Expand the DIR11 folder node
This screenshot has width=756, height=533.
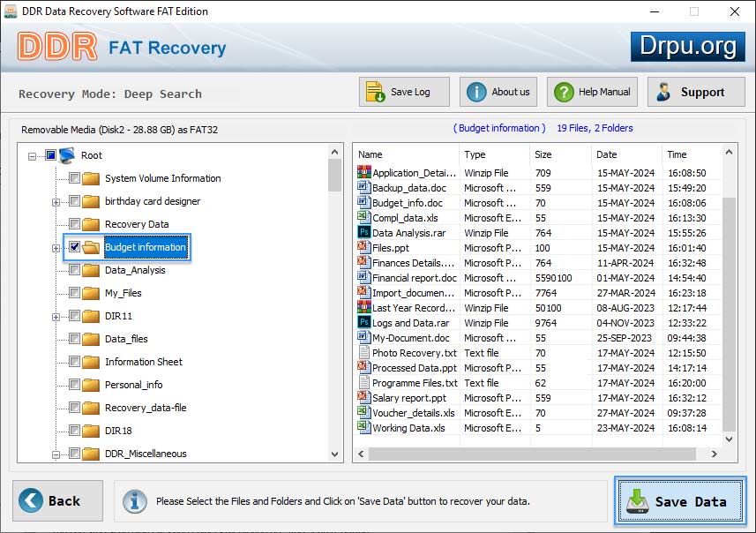point(56,317)
